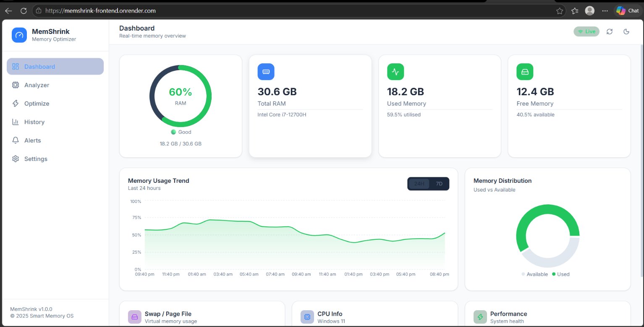Switch the trend chart to 7D
644x327 pixels.
point(439,184)
